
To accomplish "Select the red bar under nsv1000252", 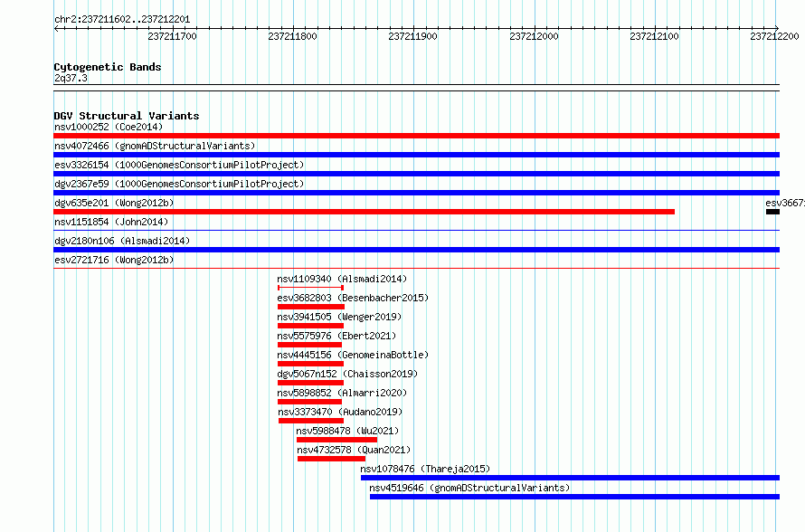I will pos(416,136).
